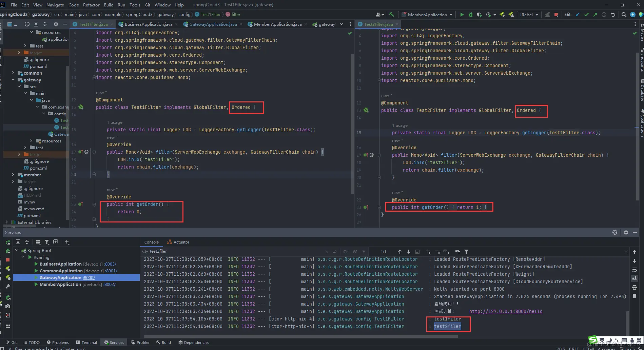644x350 pixels.
Task: Open the Terminal tool window
Action: tap(86, 342)
